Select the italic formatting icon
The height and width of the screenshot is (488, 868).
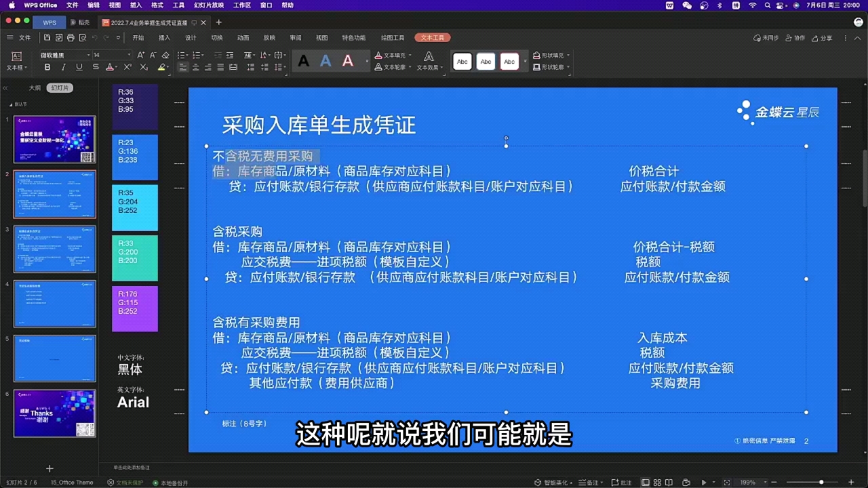click(62, 68)
